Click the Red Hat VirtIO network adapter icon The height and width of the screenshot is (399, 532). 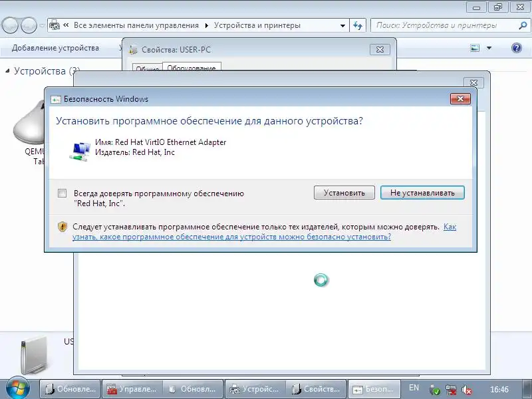(80, 152)
